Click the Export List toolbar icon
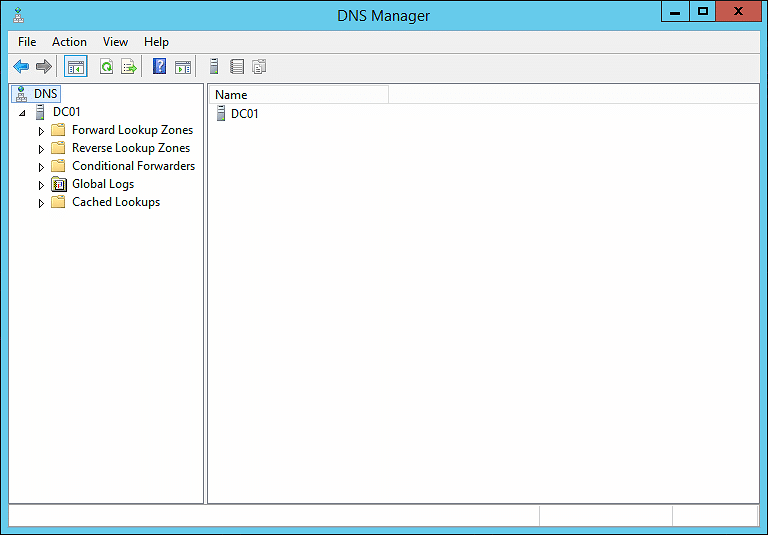The image size is (768, 535). coord(128,67)
